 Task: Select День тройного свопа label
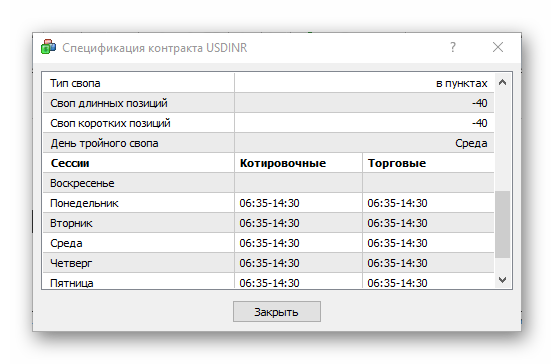point(104,143)
